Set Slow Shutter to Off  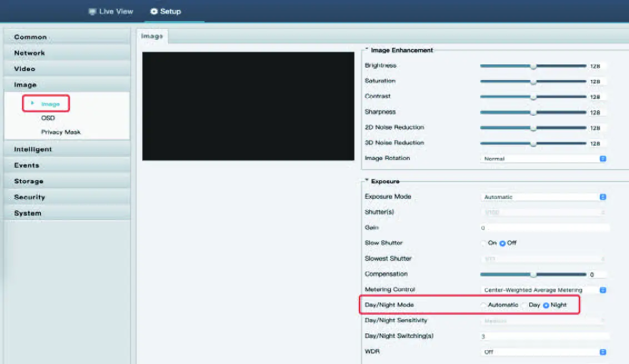(x=502, y=243)
